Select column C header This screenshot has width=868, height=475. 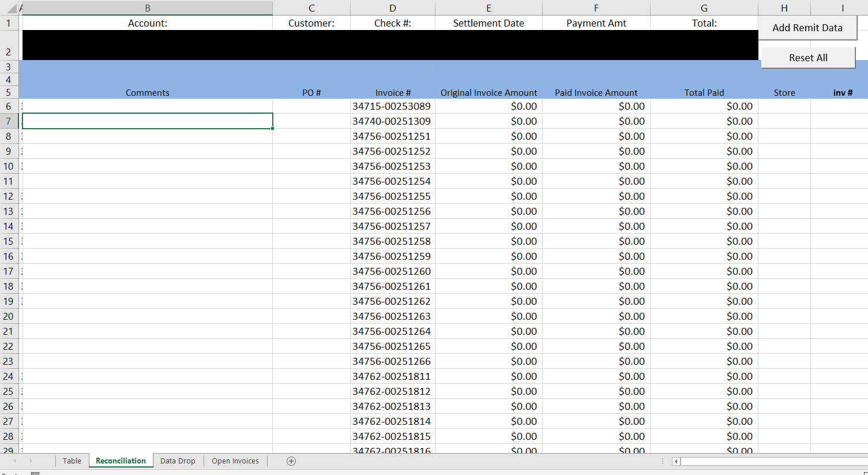tap(311, 8)
